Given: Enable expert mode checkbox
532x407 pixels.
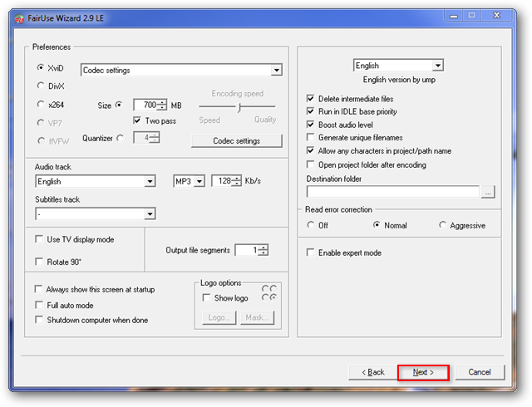Looking at the screenshot, I should pyautogui.click(x=310, y=253).
